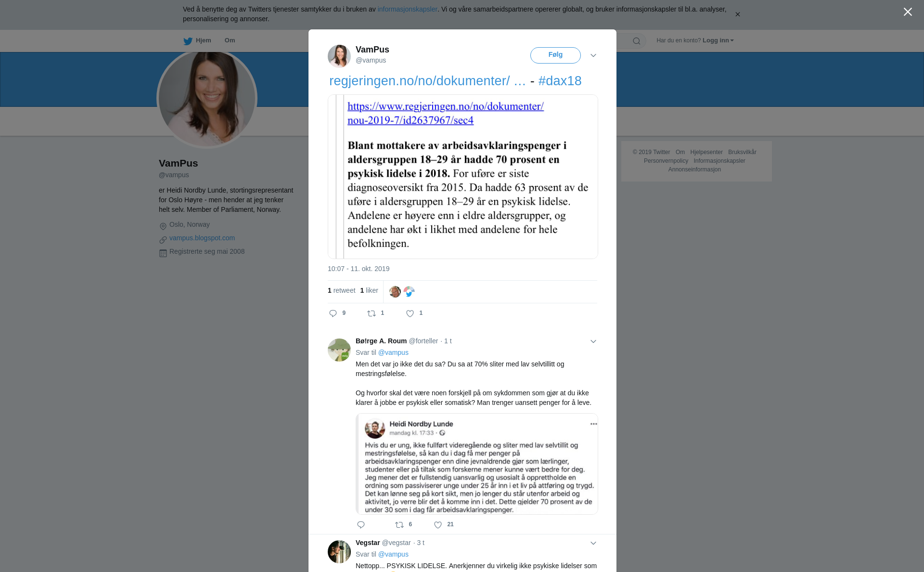Open the chevron menu on Vegstar's reply
Image resolution: width=924 pixels, height=572 pixels.
tap(593, 543)
